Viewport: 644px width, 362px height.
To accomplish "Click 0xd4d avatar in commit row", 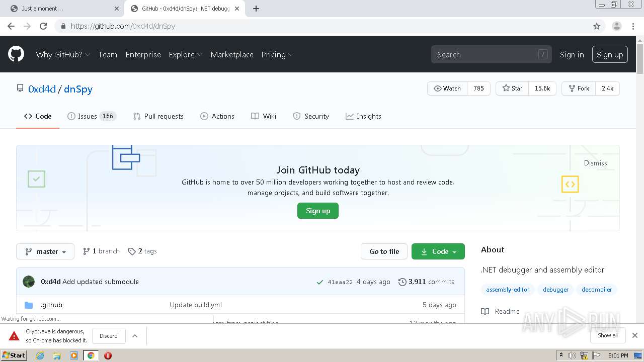I will pyautogui.click(x=29, y=282).
